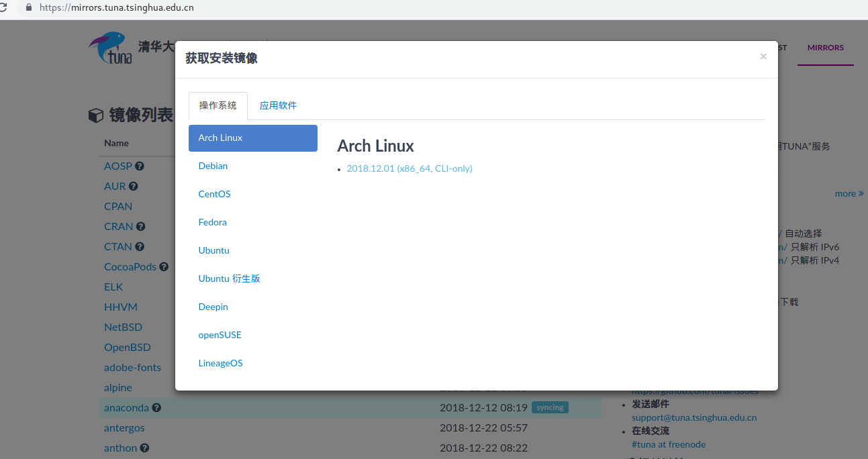
Task: Click the help icon next to AOSP
Action: (140, 166)
